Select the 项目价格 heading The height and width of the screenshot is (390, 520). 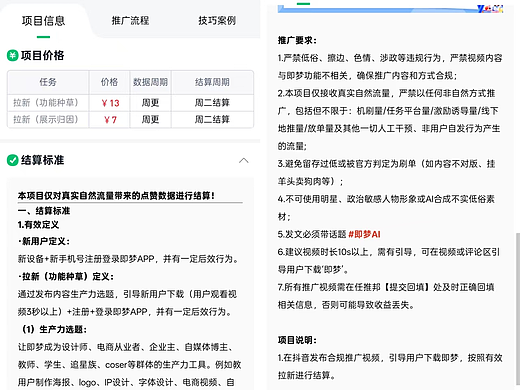pos(42,55)
